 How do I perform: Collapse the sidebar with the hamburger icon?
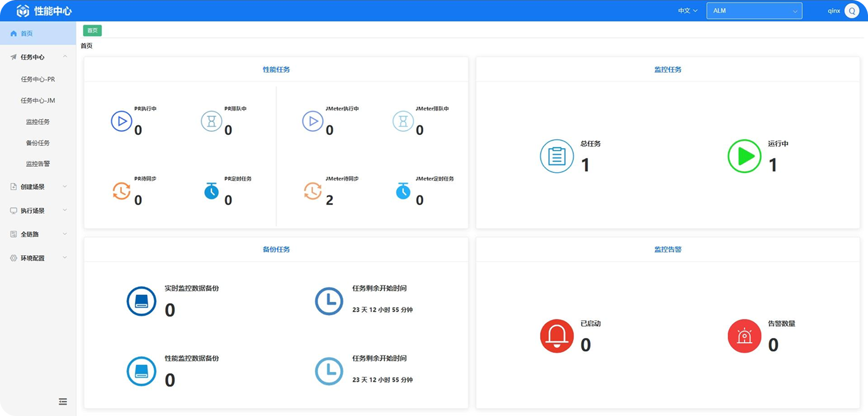63,401
